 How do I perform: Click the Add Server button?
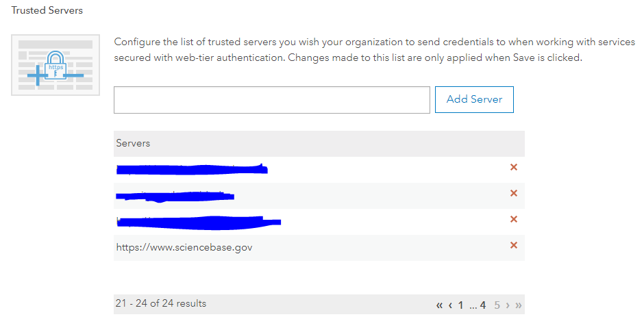pos(474,99)
